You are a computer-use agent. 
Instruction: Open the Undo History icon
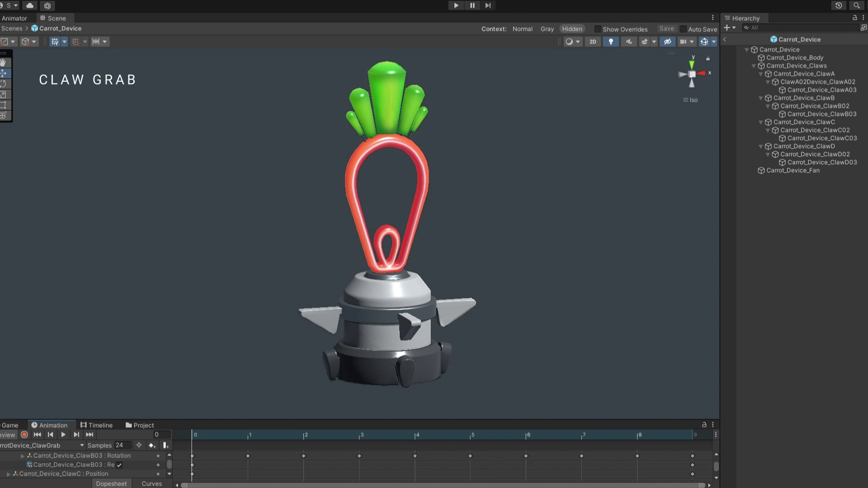(x=839, y=5)
